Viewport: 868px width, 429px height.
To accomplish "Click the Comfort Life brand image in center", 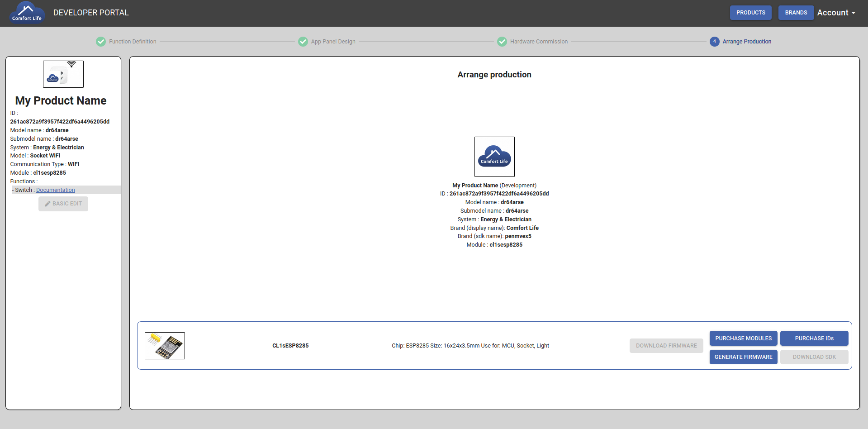I will (x=494, y=157).
